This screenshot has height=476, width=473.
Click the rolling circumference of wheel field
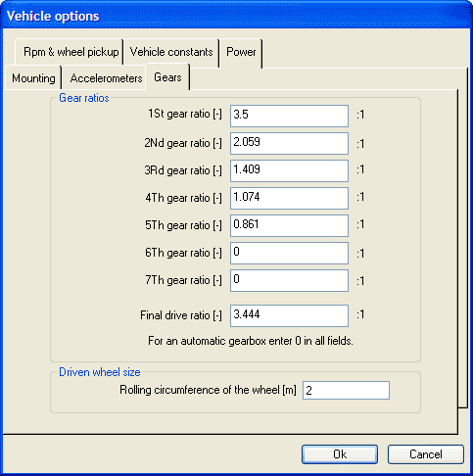point(346,390)
